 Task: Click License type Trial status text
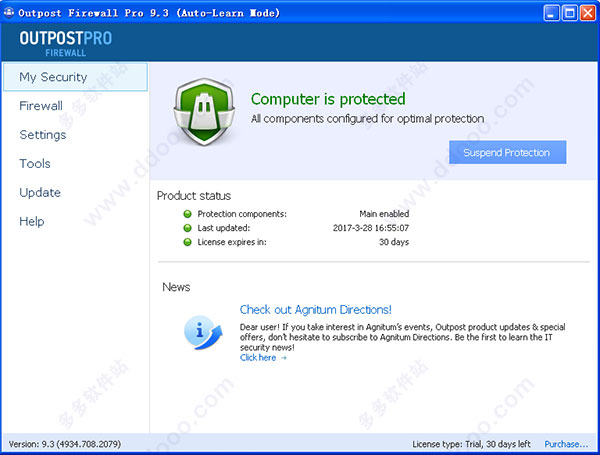(471, 444)
